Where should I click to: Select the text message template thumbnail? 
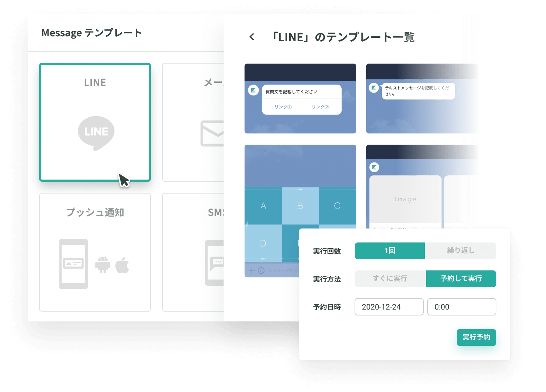(x=422, y=99)
